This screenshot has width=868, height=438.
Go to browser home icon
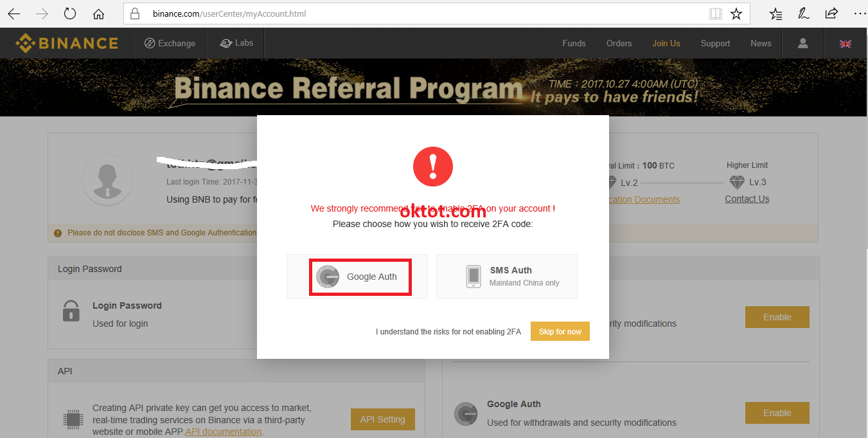98,14
